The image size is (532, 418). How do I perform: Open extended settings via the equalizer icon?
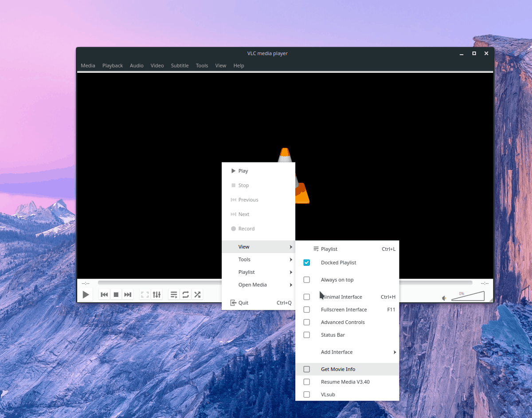pos(156,294)
